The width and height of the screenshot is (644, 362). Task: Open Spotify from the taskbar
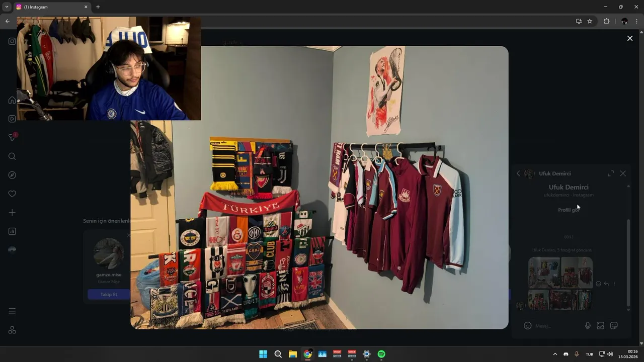(381, 354)
